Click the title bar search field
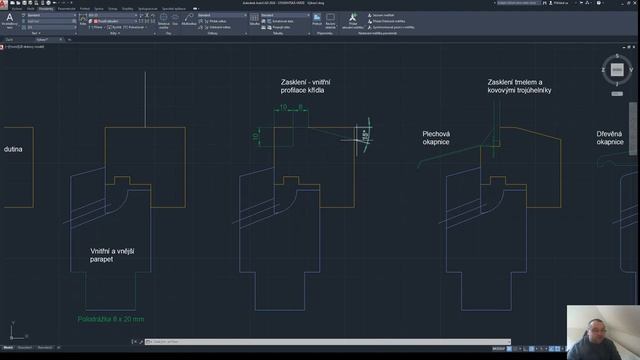 pyautogui.click(x=518, y=3)
